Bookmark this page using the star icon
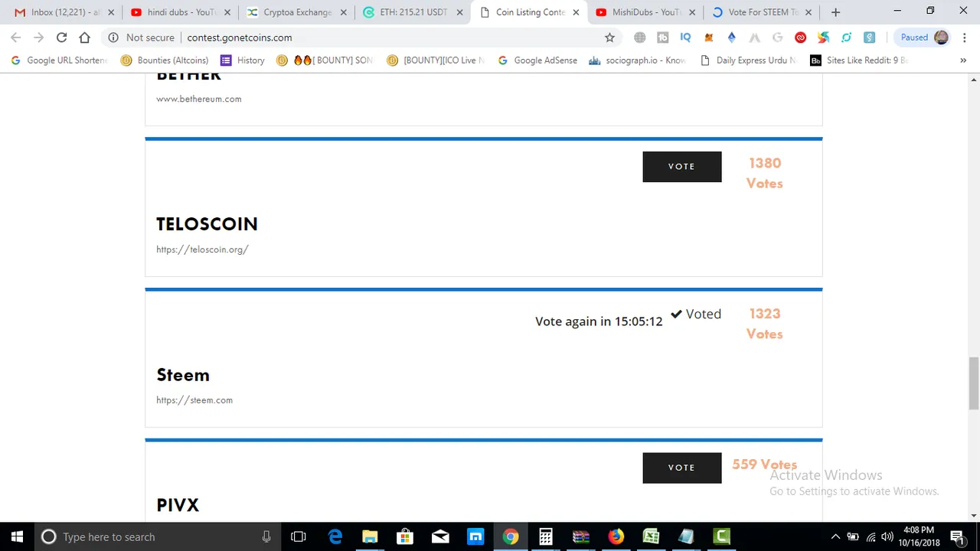This screenshot has height=551, width=980. 609,37
